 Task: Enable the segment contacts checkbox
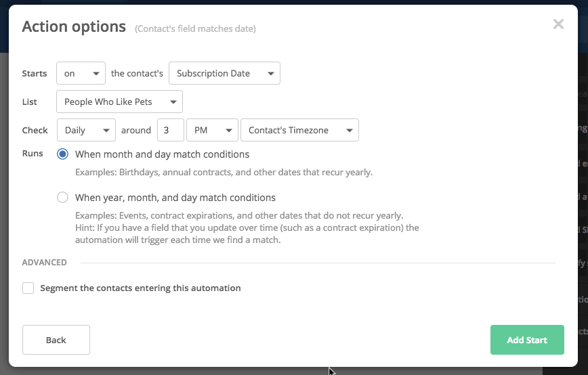28,288
